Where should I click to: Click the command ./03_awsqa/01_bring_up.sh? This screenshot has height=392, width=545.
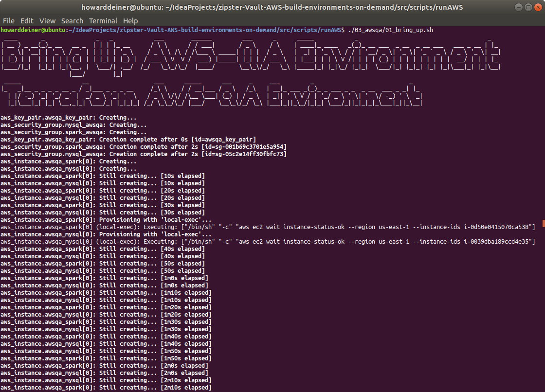[x=391, y=30]
